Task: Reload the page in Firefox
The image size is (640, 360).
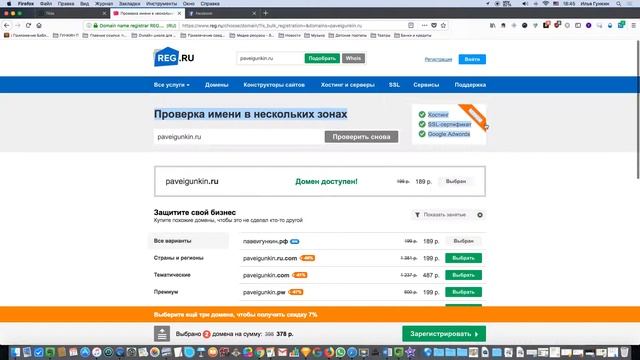Action: [x=28, y=25]
